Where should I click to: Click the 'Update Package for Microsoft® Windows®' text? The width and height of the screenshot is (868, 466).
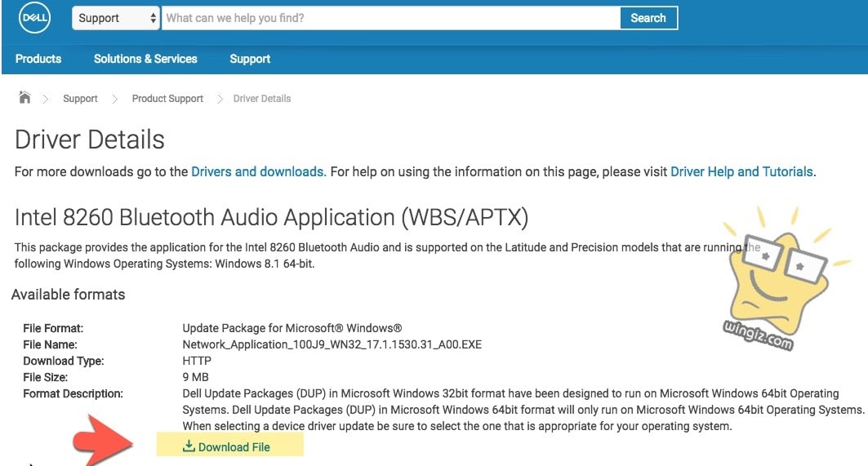coord(292,328)
